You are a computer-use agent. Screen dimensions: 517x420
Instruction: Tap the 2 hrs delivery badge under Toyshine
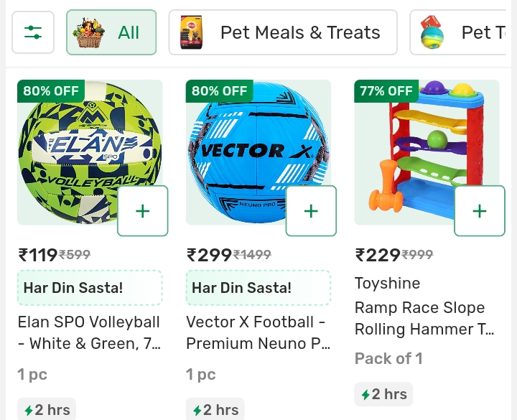pyautogui.click(x=383, y=394)
